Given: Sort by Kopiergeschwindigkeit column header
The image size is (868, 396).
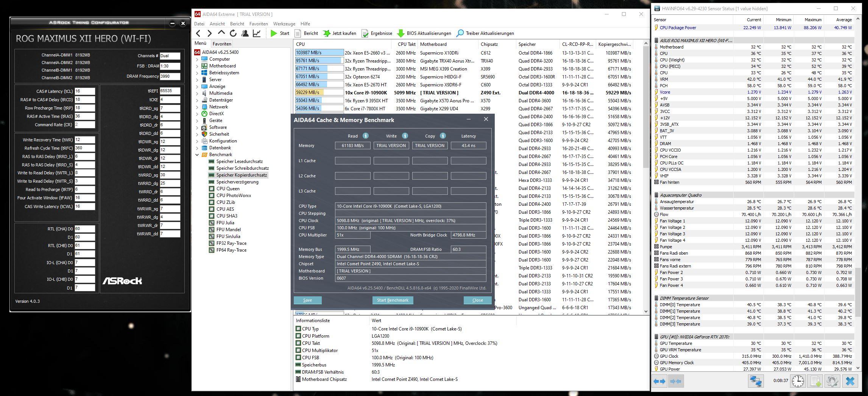Looking at the screenshot, I should tap(615, 44).
